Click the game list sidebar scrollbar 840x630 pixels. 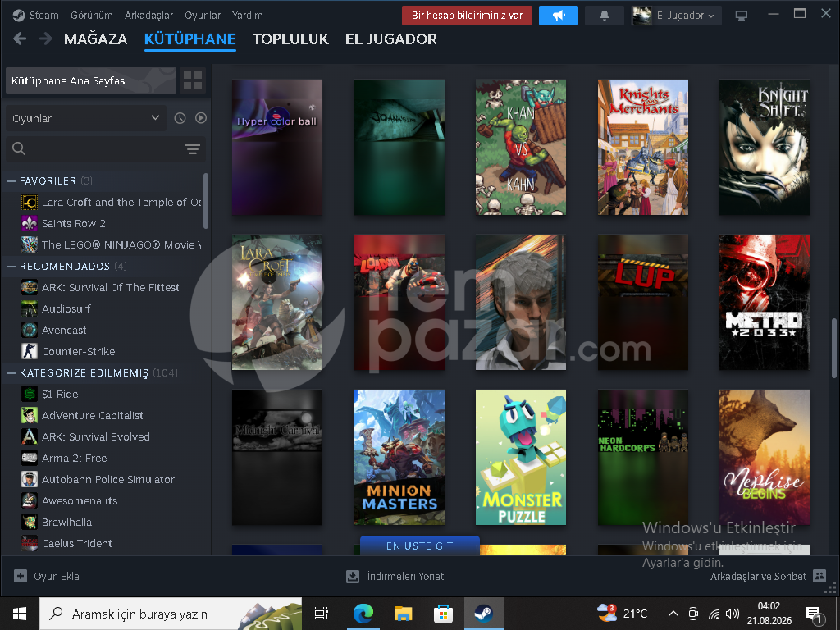pyautogui.click(x=206, y=201)
